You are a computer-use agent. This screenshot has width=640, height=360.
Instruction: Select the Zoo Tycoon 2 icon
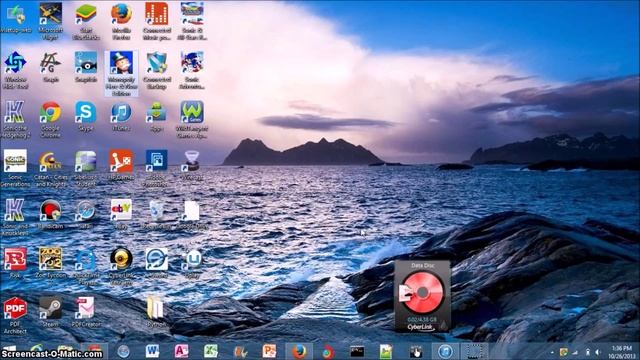coord(51,263)
